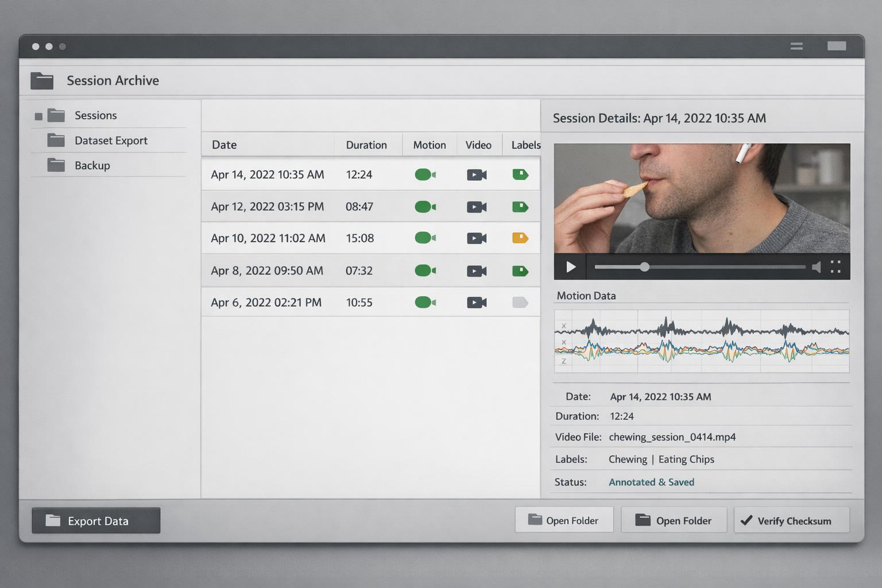Click the video playback progress slider knob
882x588 pixels.
(645, 267)
